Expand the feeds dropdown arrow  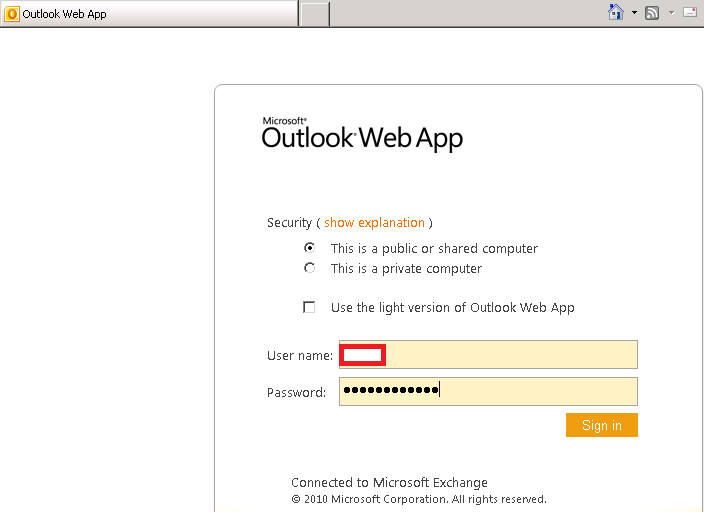[x=671, y=13]
